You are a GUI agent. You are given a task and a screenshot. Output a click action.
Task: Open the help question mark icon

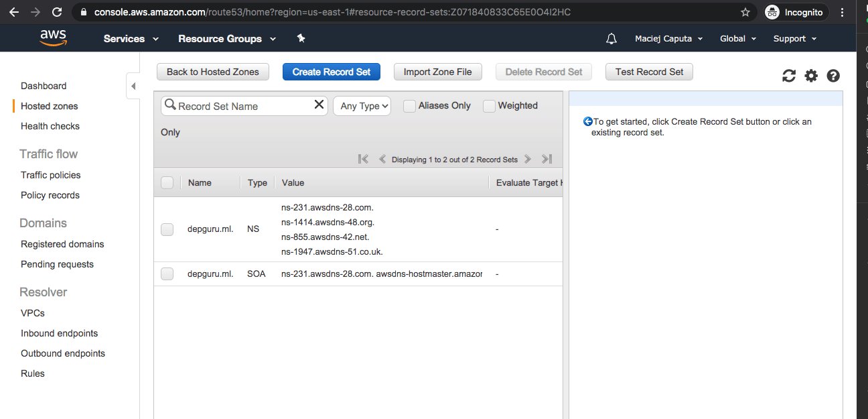[833, 76]
